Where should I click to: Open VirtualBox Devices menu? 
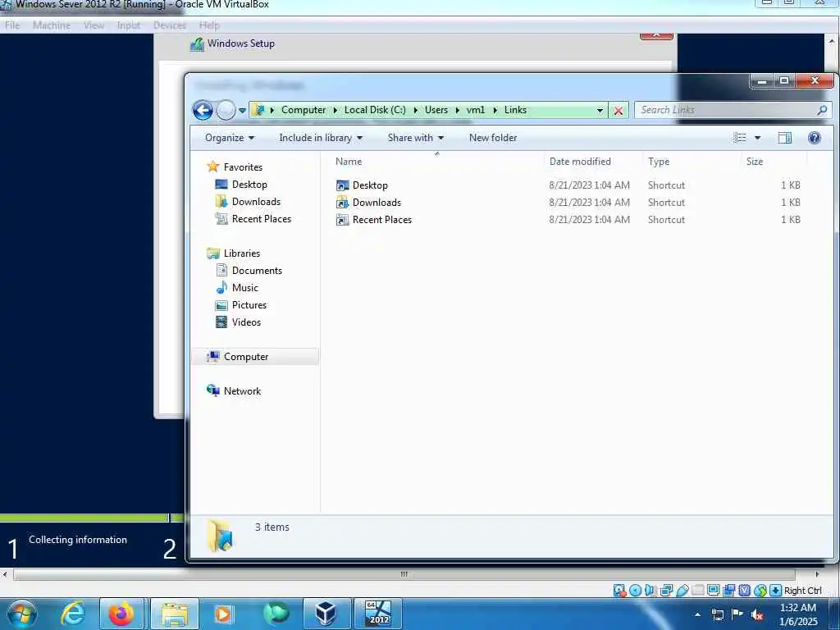tap(170, 25)
